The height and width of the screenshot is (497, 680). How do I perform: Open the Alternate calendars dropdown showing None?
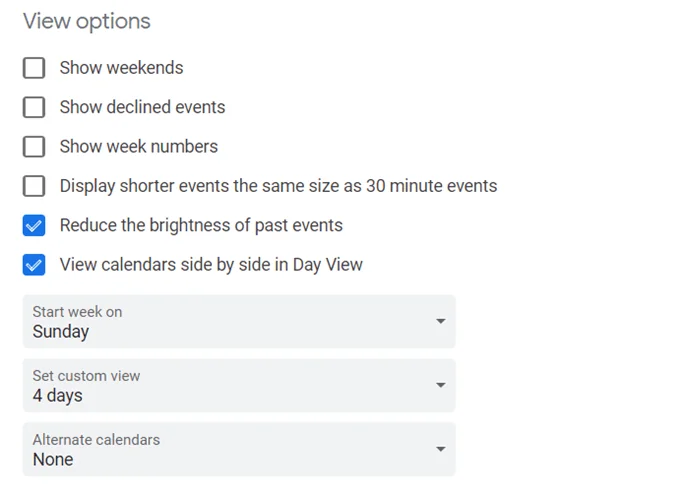(x=239, y=449)
